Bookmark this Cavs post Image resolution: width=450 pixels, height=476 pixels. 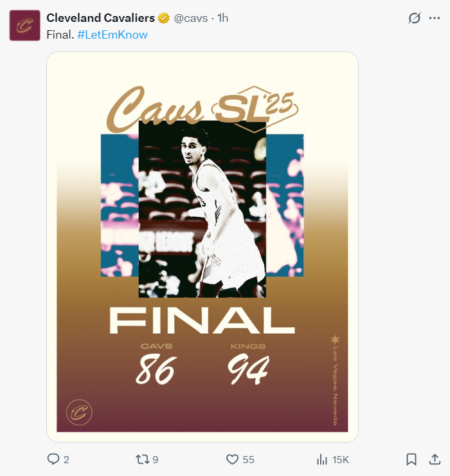(411, 459)
